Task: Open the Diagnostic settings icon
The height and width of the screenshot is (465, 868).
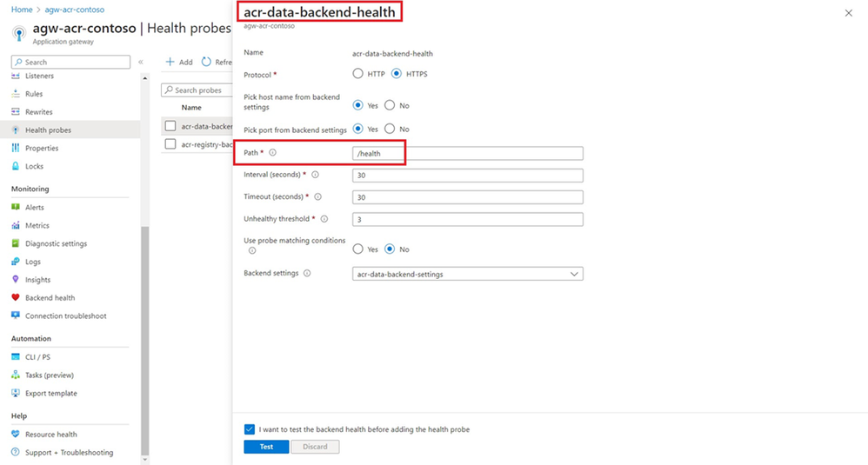Action: click(16, 243)
